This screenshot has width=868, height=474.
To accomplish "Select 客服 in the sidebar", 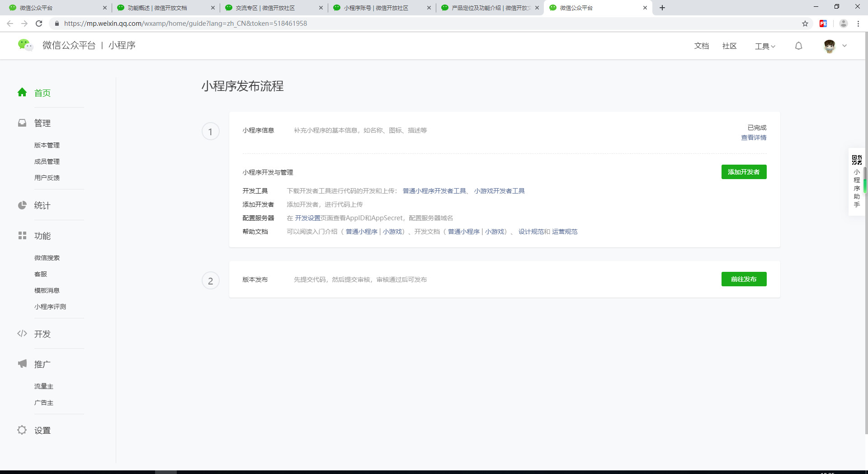I will 41,274.
